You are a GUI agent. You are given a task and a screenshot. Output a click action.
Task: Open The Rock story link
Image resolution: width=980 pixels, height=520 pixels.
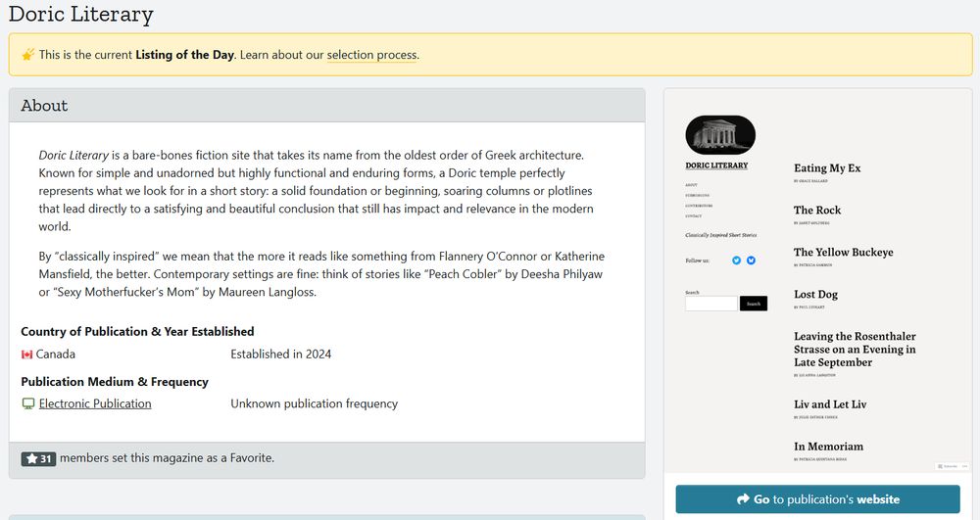817,211
